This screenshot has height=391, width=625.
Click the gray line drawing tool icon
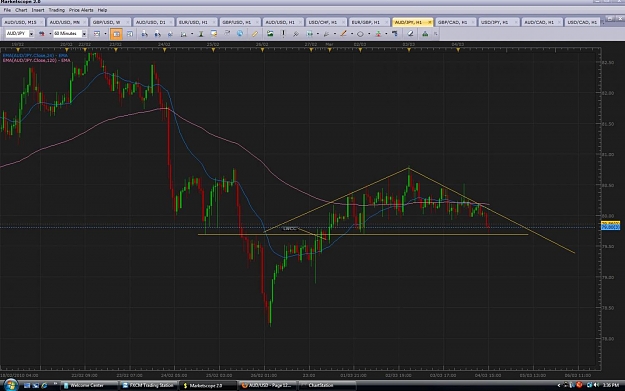[x=326, y=34]
